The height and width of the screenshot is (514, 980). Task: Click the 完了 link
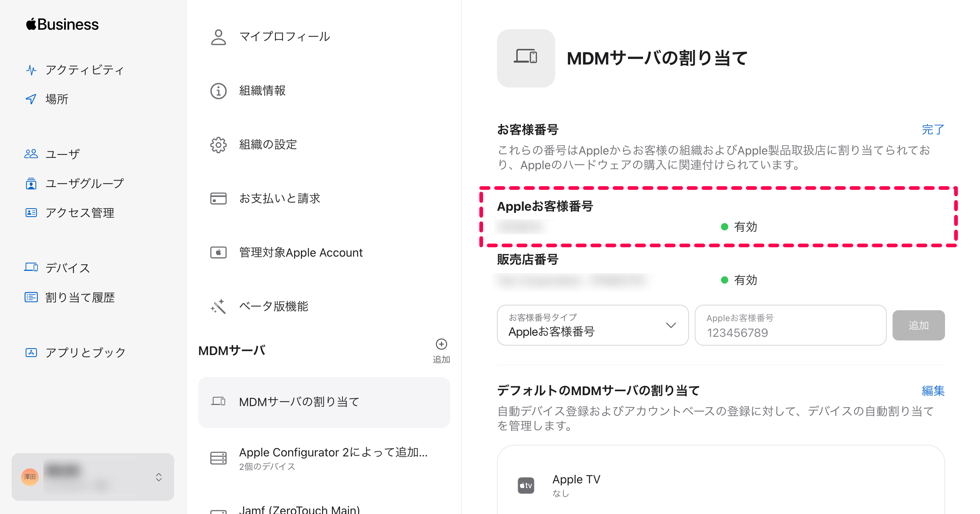933,129
